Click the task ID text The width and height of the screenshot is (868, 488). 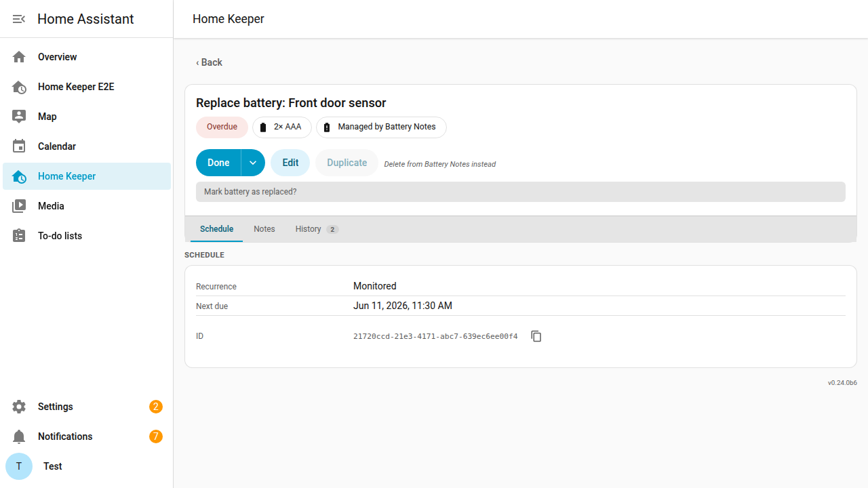click(435, 336)
